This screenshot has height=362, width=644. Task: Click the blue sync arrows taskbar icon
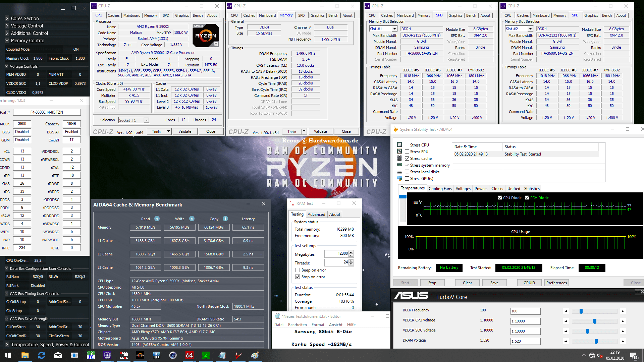pyautogui.click(x=42, y=355)
